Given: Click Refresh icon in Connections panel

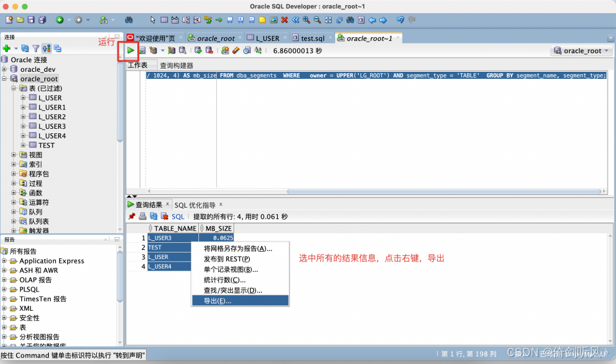Looking at the screenshot, I should [x=25, y=48].
